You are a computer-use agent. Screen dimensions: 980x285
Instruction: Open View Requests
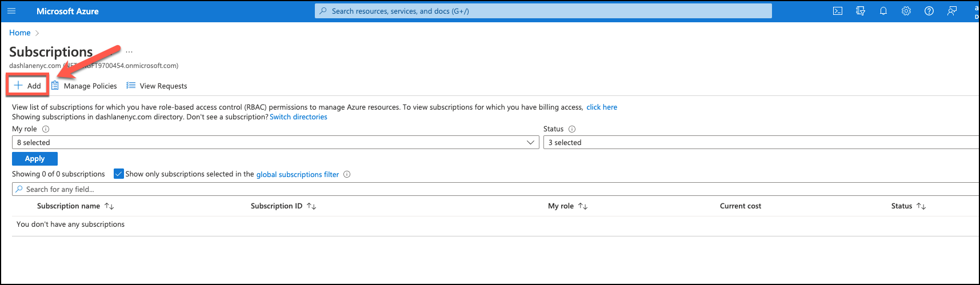(157, 86)
